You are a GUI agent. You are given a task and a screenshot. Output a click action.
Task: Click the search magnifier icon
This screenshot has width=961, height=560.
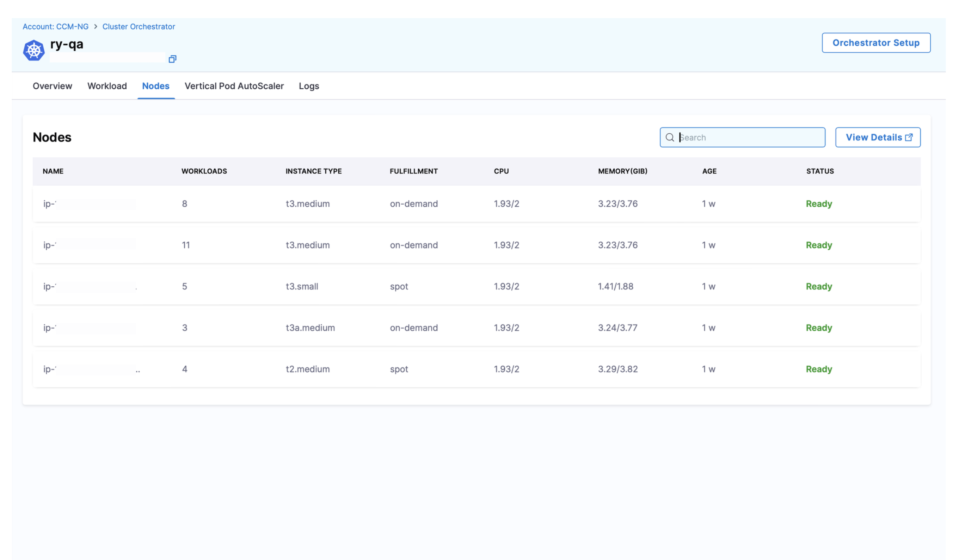coord(669,137)
